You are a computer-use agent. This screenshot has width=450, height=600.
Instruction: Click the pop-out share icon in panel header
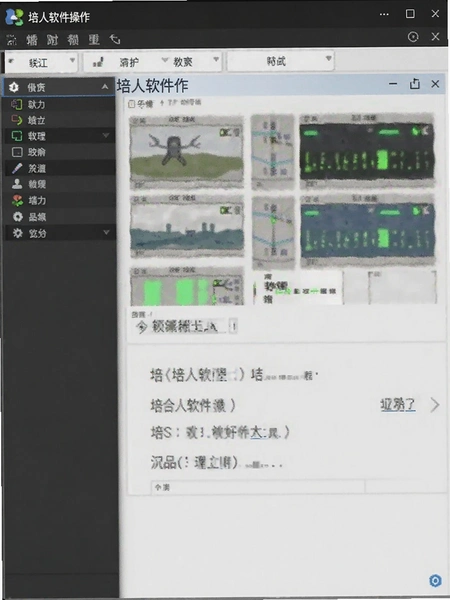415,84
